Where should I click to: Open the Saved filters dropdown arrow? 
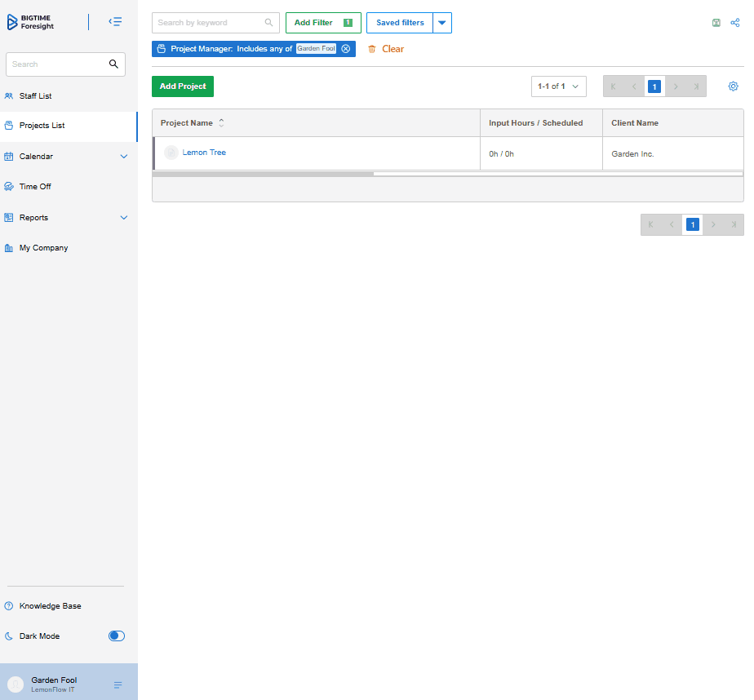click(x=442, y=23)
